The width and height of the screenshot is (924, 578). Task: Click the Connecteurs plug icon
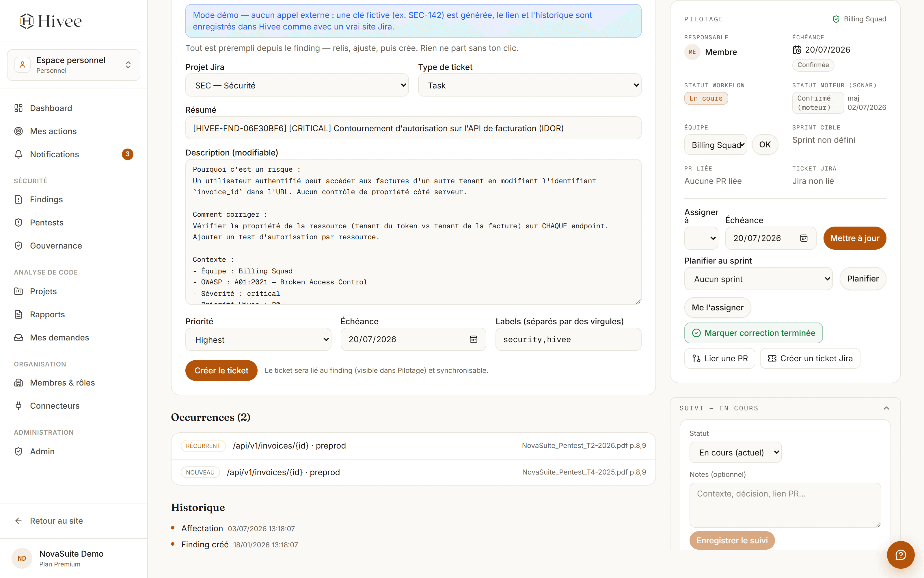point(18,406)
